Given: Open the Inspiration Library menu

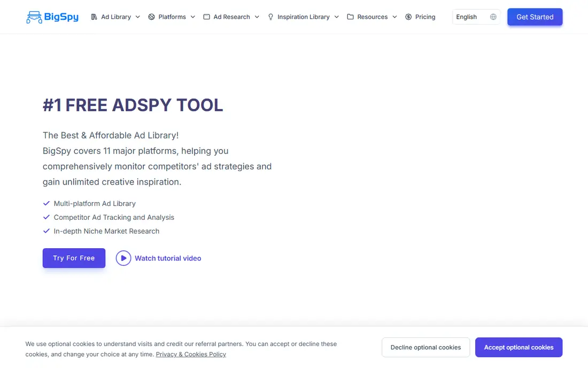Looking at the screenshot, I should tap(303, 17).
